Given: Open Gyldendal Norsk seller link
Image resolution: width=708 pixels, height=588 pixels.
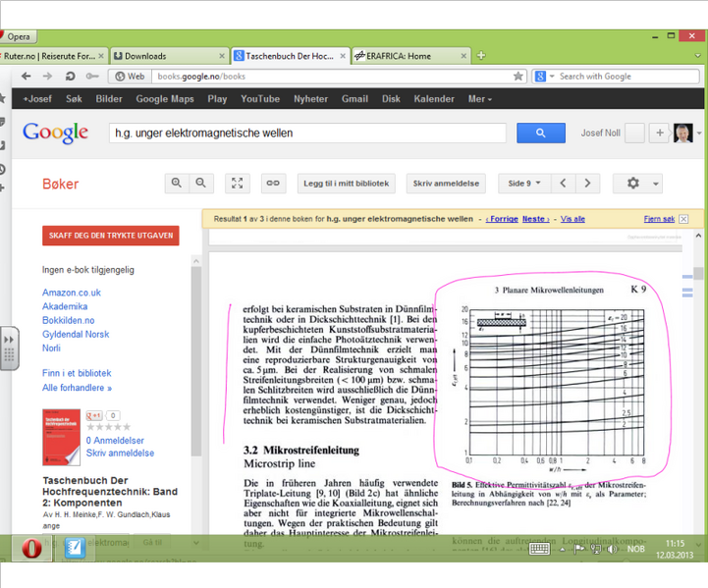Looking at the screenshot, I should [76, 335].
